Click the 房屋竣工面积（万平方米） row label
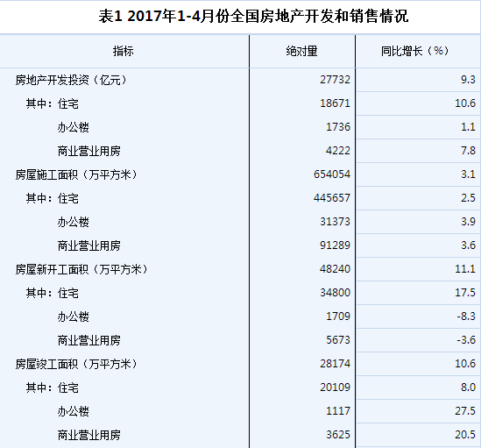Viewport: 481px width, 448px height. point(77,364)
